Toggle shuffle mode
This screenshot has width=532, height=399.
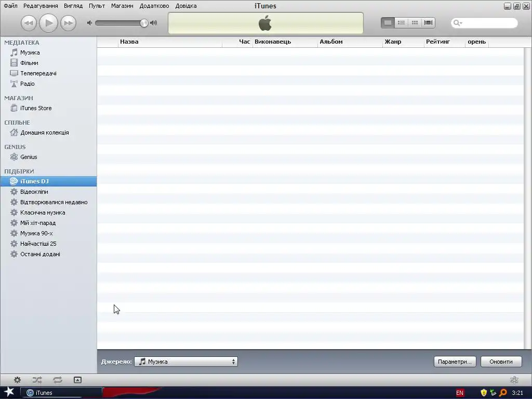(x=37, y=380)
